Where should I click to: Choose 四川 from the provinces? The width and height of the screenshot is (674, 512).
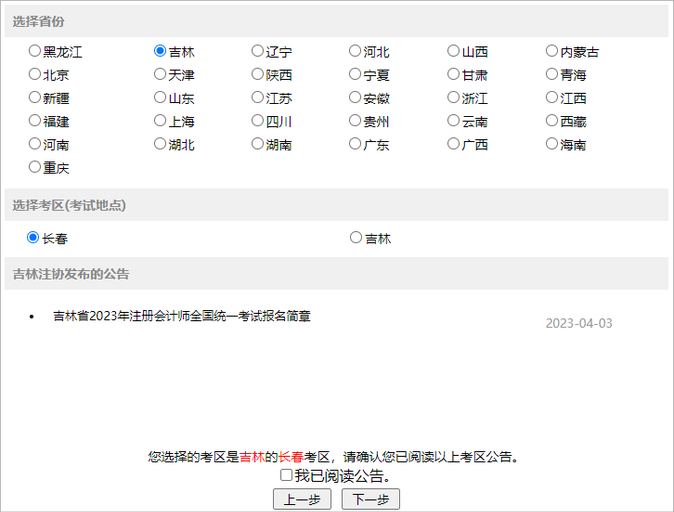(258, 121)
